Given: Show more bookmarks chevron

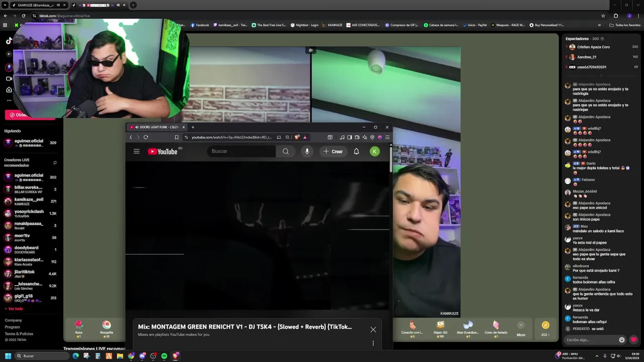Looking at the screenshot, I should 599,25.
